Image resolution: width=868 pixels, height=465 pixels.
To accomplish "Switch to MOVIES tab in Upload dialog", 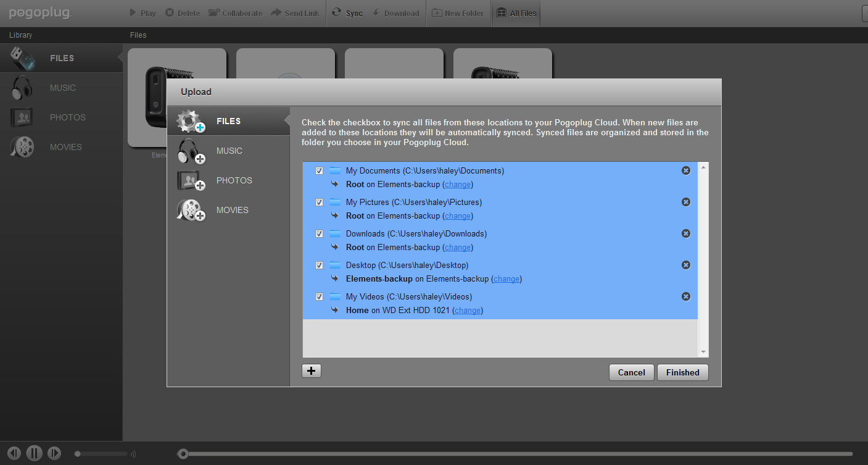I will pos(228,210).
